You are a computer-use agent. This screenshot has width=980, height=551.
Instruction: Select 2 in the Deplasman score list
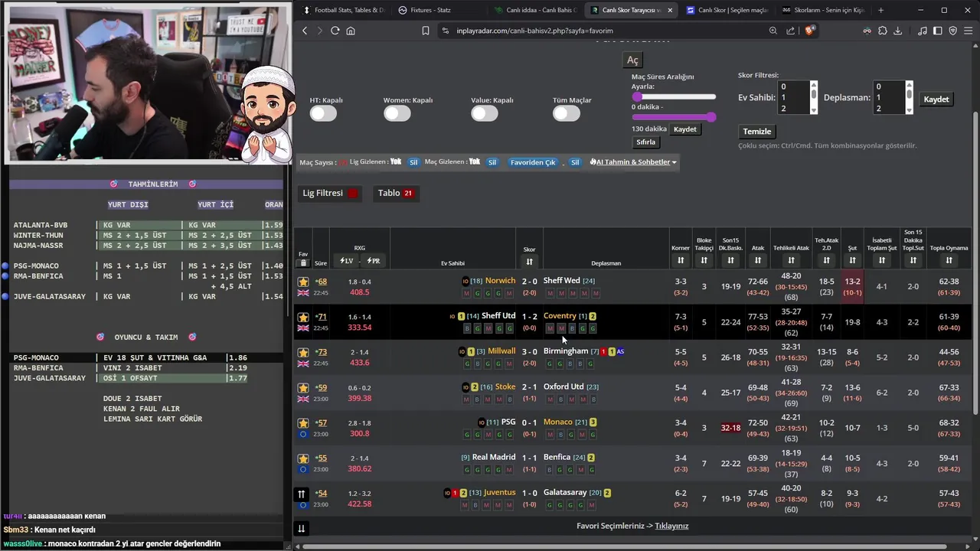[x=889, y=108]
